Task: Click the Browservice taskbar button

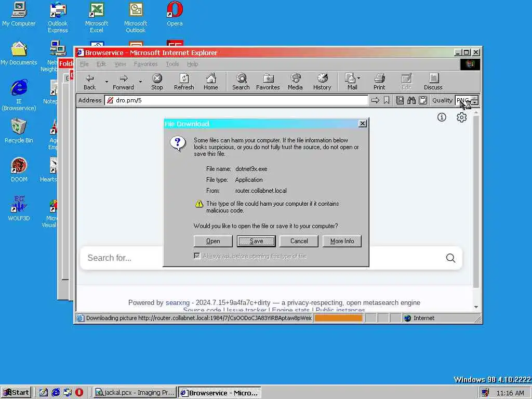Action: point(220,393)
